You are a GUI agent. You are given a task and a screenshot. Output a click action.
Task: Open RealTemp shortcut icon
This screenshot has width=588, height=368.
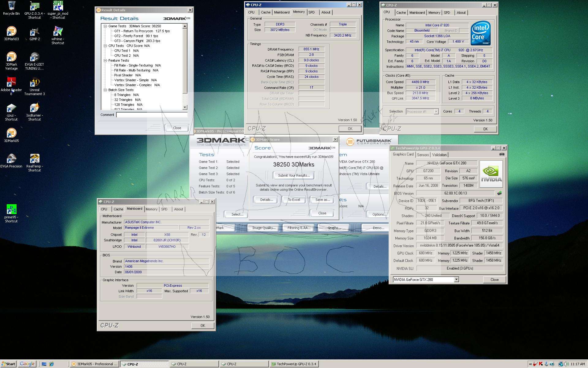click(34, 163)
